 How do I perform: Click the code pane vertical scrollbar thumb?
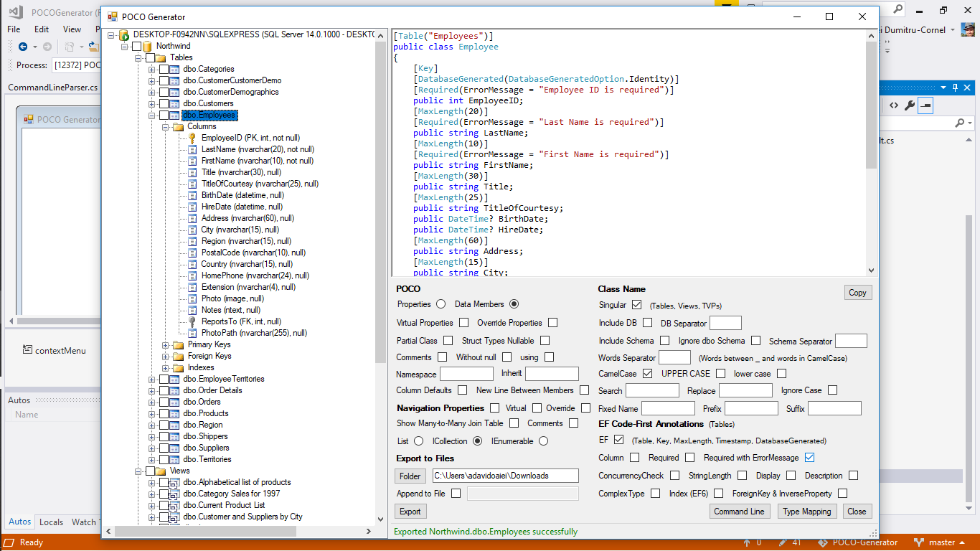pos(871,104)
